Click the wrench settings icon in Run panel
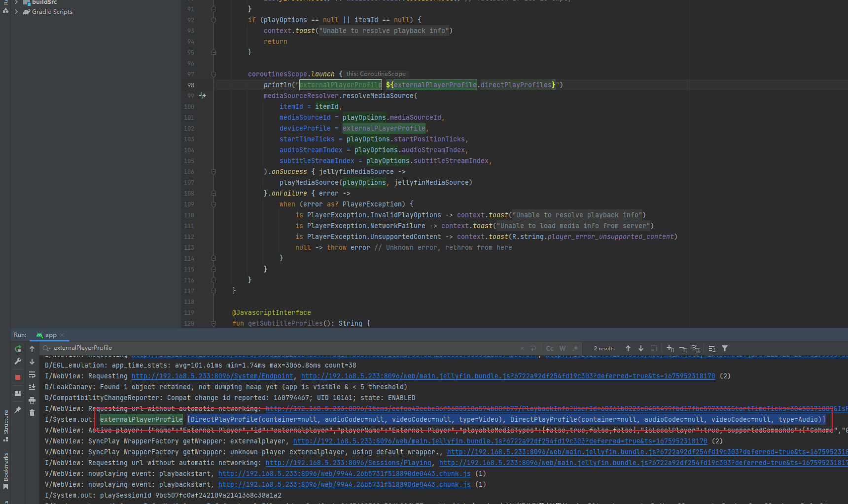 click(18, 362)
